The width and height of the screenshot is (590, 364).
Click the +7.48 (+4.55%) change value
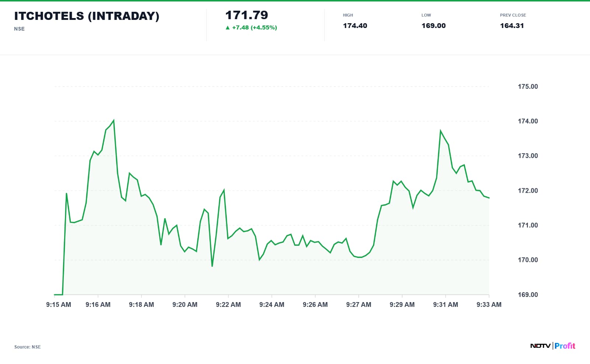(254, 28)
